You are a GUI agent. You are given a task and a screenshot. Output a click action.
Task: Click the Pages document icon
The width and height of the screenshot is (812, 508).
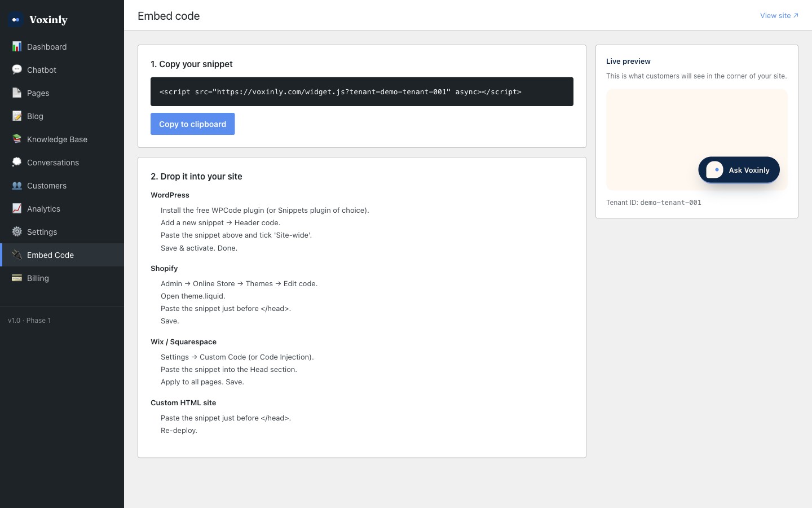[x=17, y=93]
